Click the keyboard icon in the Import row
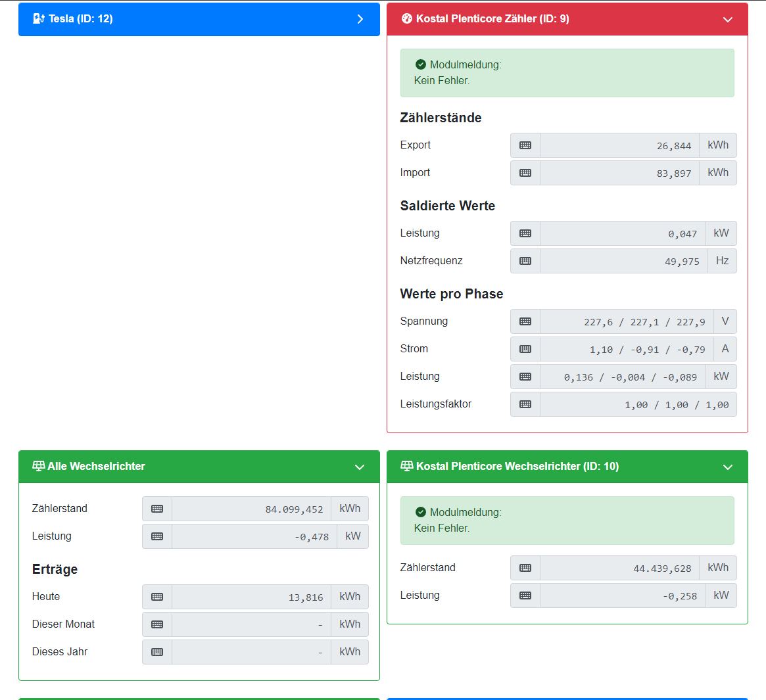Image resolution: width=766 pixels, height=700 pixels. (525, 173)
